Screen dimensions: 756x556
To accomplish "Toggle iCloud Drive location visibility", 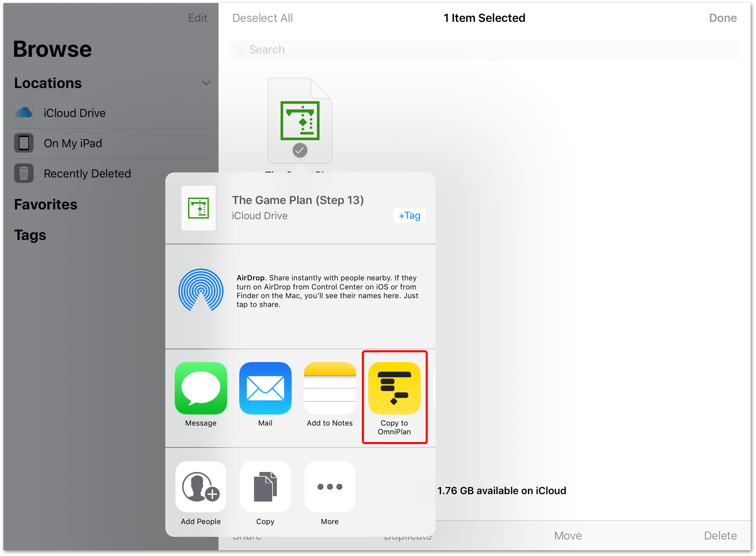I will (208, 83).
